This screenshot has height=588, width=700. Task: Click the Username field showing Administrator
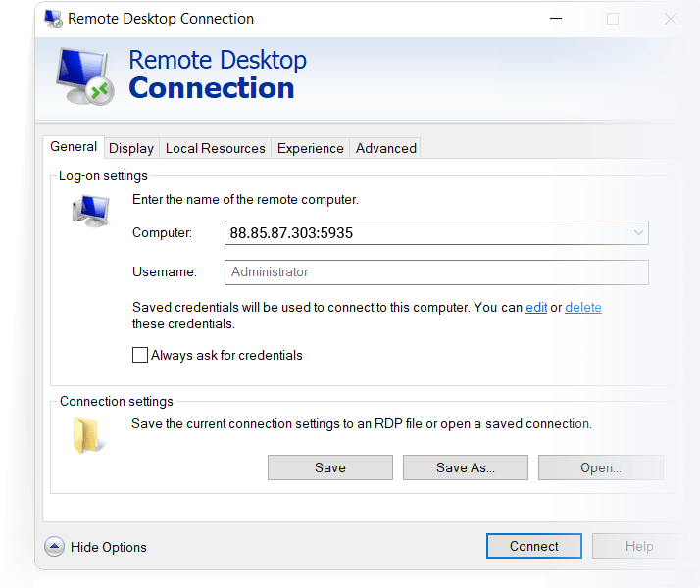436,272
